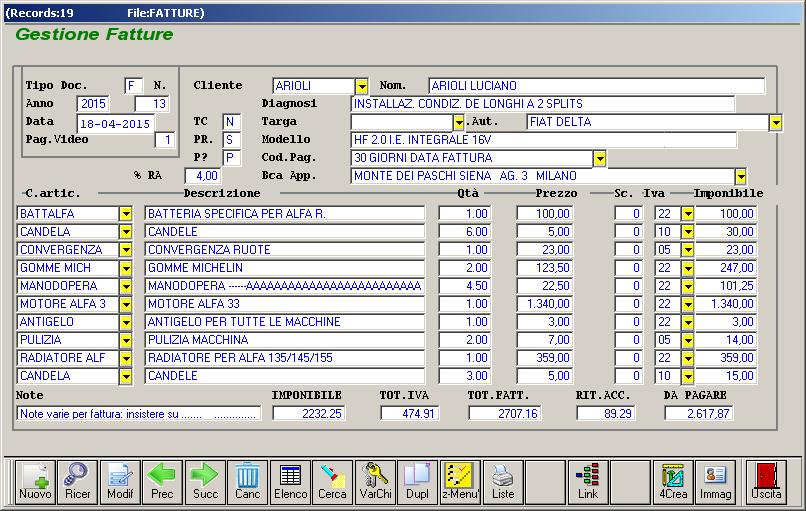
Task: Open the Bca App. MONTE DEI PASCHI dropdown
Action: coord(740,176)
